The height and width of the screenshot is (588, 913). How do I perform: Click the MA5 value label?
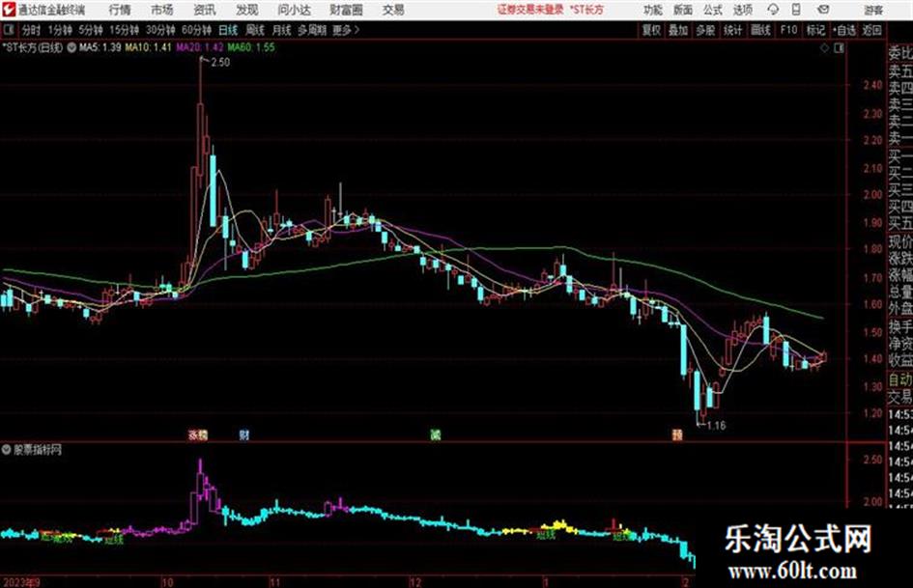[x=100, y=47]
